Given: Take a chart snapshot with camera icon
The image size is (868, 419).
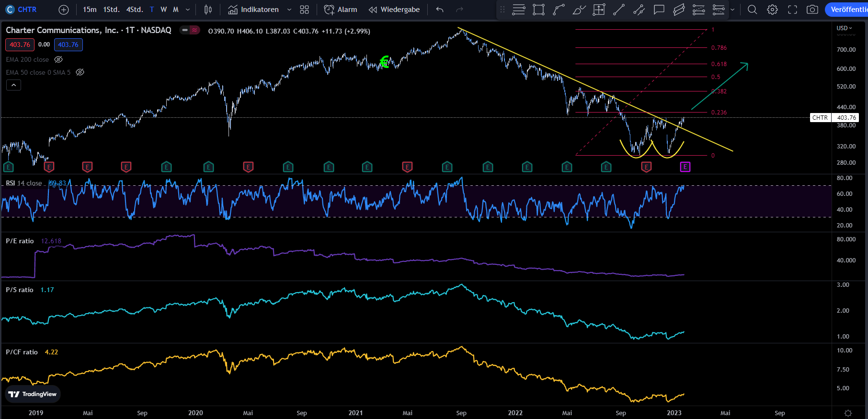Looking at the screenshot, I should coord(812,10).
